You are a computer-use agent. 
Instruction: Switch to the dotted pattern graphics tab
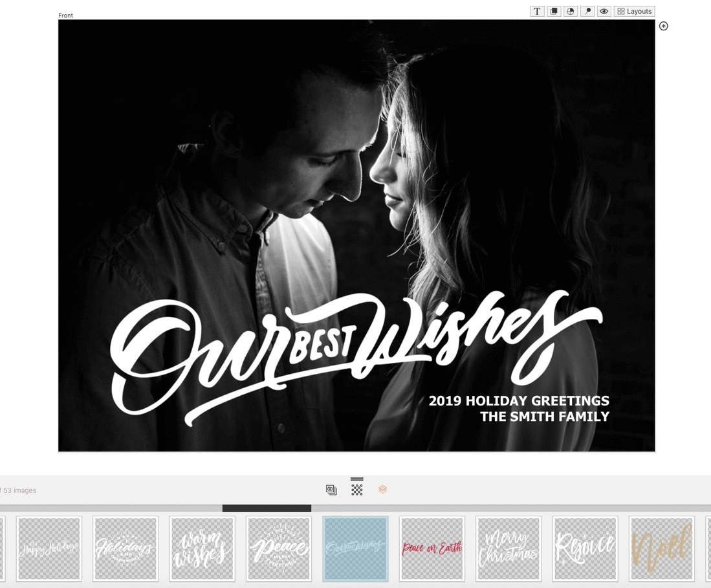(357, 490)
